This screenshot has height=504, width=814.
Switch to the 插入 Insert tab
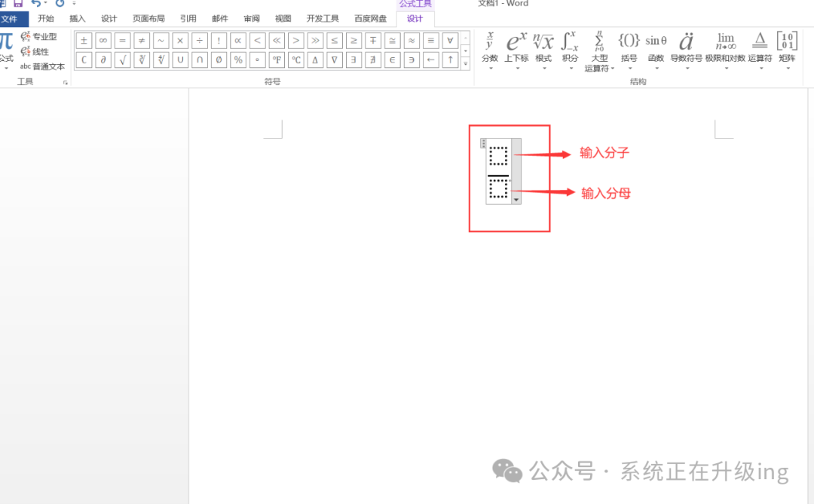(x=78, y=19)
